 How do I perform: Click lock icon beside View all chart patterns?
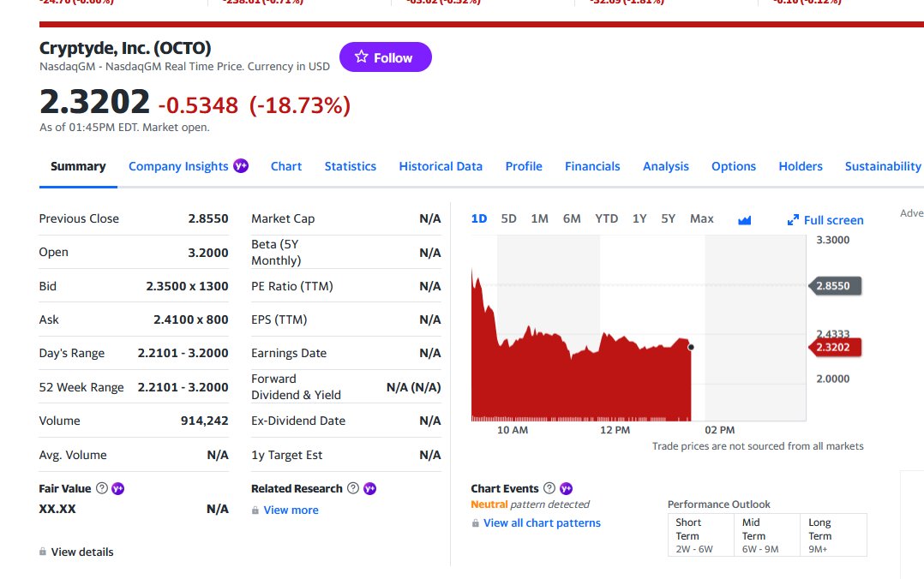475,523
